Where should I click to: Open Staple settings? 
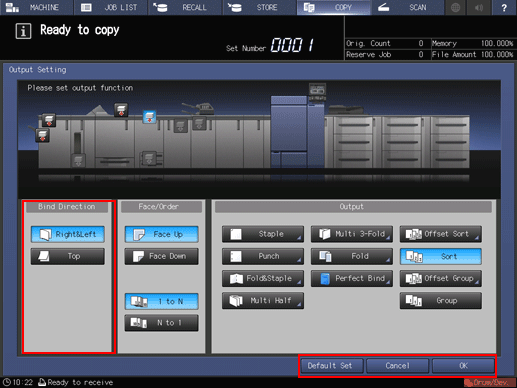point(263,234)
